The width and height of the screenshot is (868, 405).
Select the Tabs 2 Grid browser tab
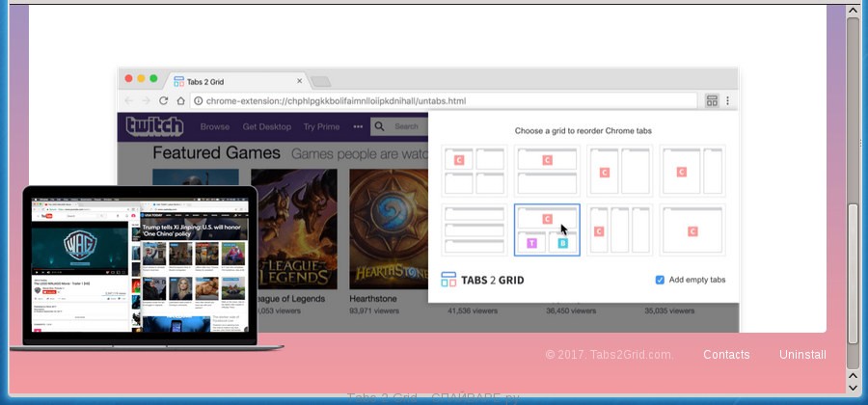click(x=237, y=81)
